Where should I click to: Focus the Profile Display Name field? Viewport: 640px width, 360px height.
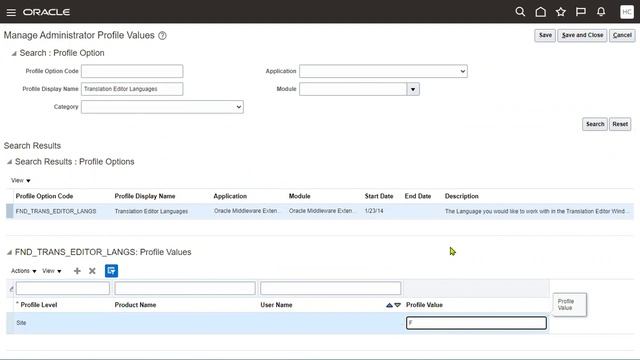[132, 89]
